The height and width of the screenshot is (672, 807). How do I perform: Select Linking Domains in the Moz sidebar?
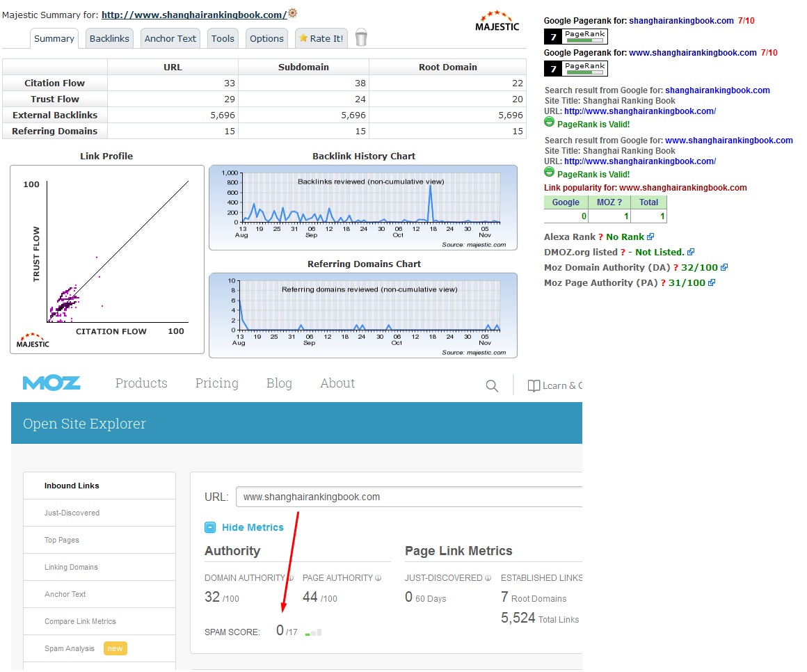tap(71, 567)
